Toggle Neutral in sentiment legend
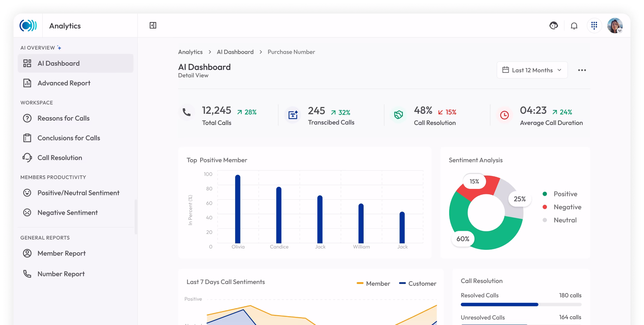 pos(560,220)
